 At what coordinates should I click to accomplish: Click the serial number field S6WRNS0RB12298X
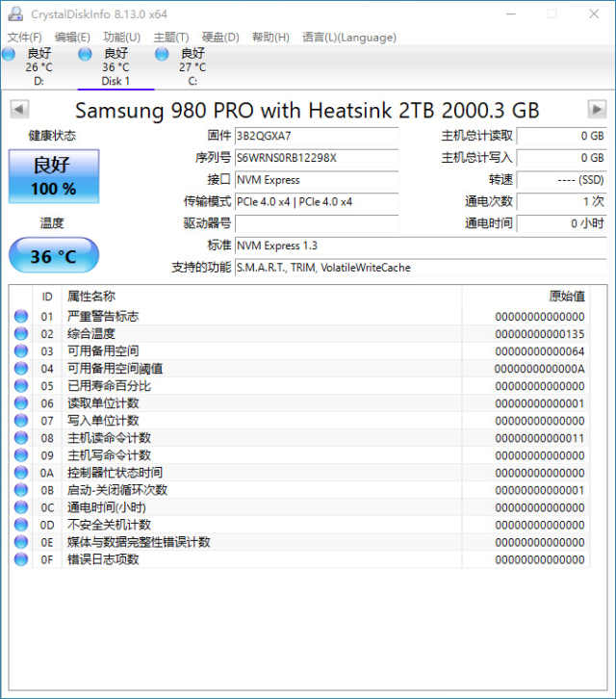[x=317, y=158]
